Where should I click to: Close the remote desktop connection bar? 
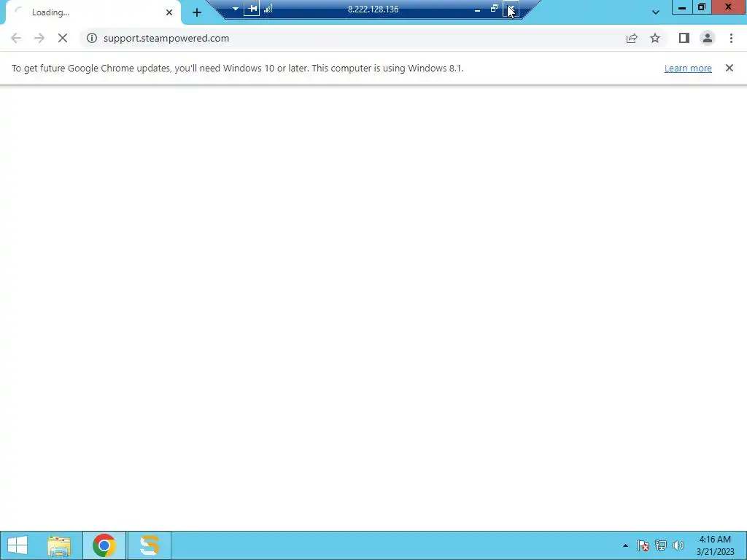[511, 9]
